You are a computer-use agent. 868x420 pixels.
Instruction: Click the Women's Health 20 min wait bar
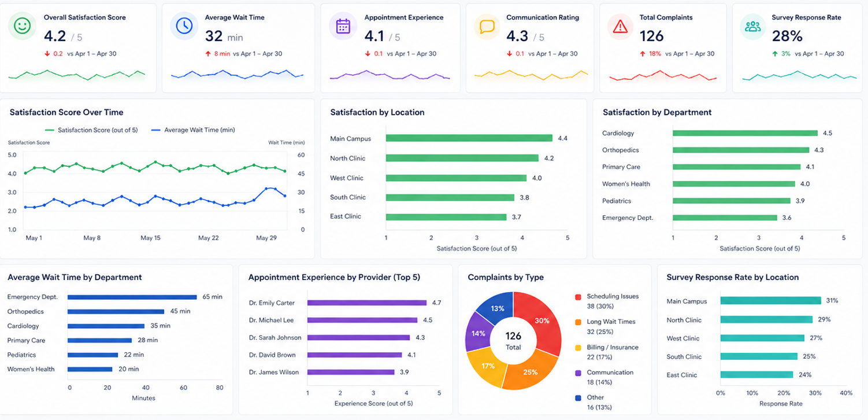click(x=90, y=369)
